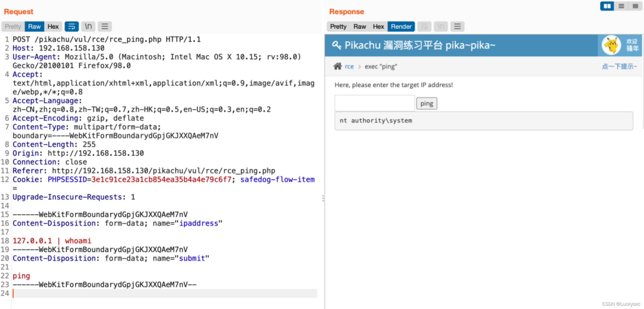This screenshot has height=309, width=644.
Task: Click the 'submit' form field name
Action: [192, 258]
